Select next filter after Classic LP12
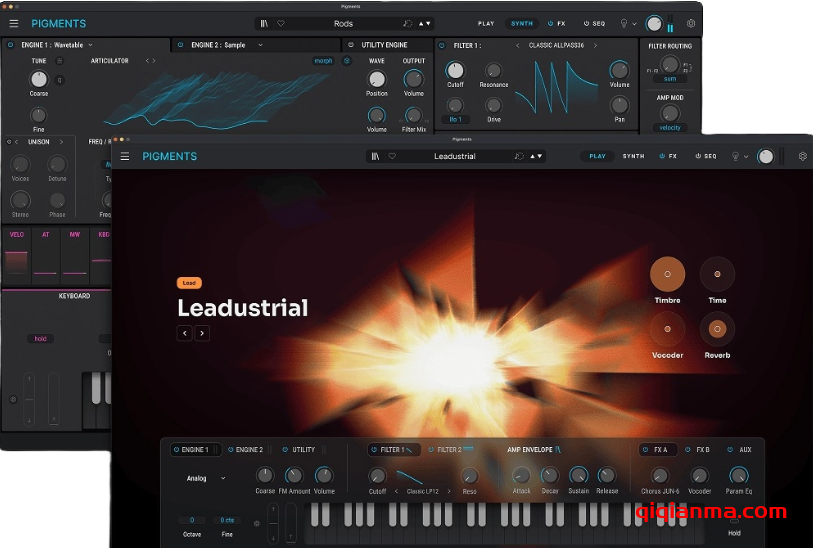This screenshot has width=813, height=548. [x=449, y=491]
